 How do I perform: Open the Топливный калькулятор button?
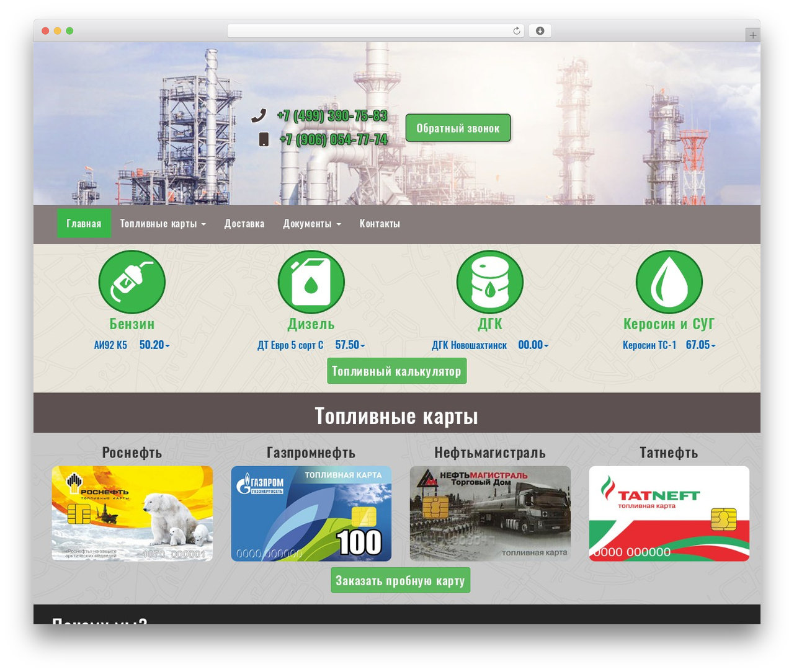click(396, 371)
